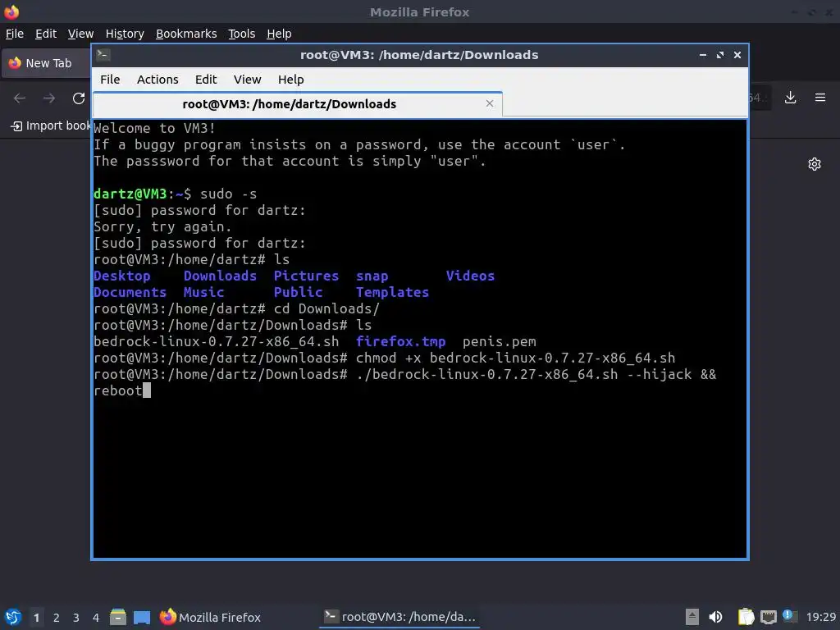Click show desktop icon in panel

click(142, 617)
